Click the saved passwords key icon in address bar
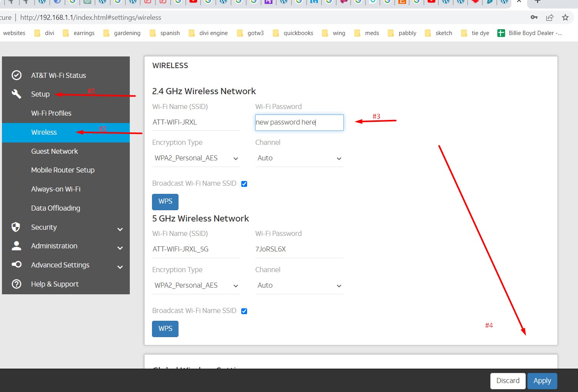The image size is (578, 392). [534, 18]
